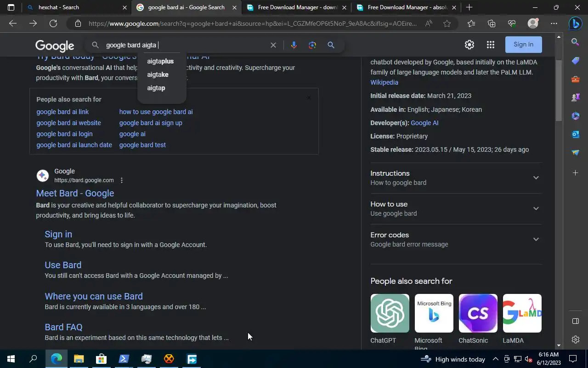Open Google Lens image search
Screen dimensions: 588x368
pyautogui.click(x=312, y=45)
